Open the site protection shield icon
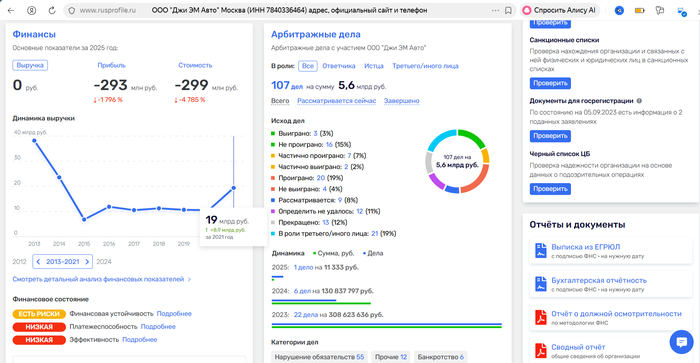The width and height of the screenshot is (700, 363). pos(72,10)
